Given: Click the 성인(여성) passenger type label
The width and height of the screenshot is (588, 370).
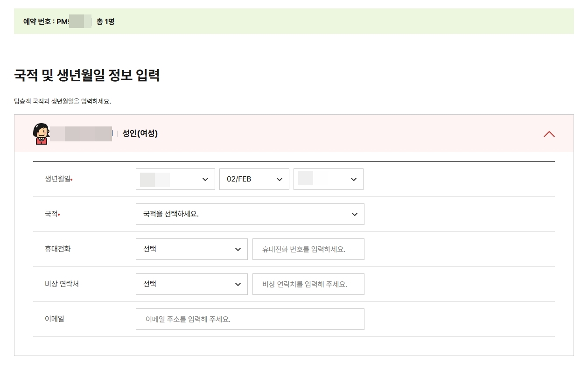Looking at the screenshot, I should point(140,133).
